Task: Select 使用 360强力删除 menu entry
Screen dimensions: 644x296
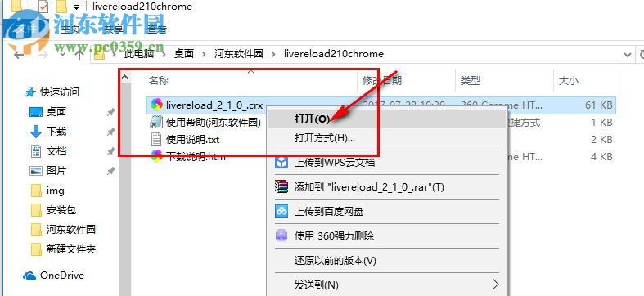Action: coord(386,236)
